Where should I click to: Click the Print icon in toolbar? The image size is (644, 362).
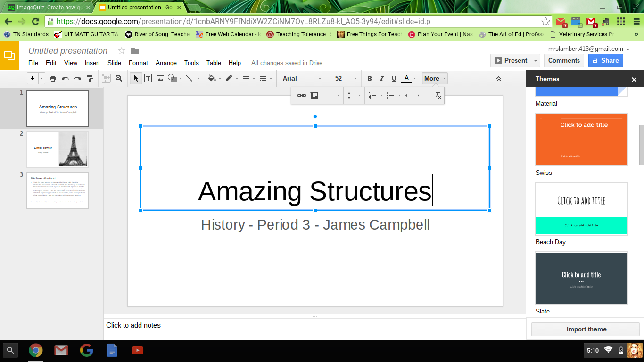click(x=53, y=79)
